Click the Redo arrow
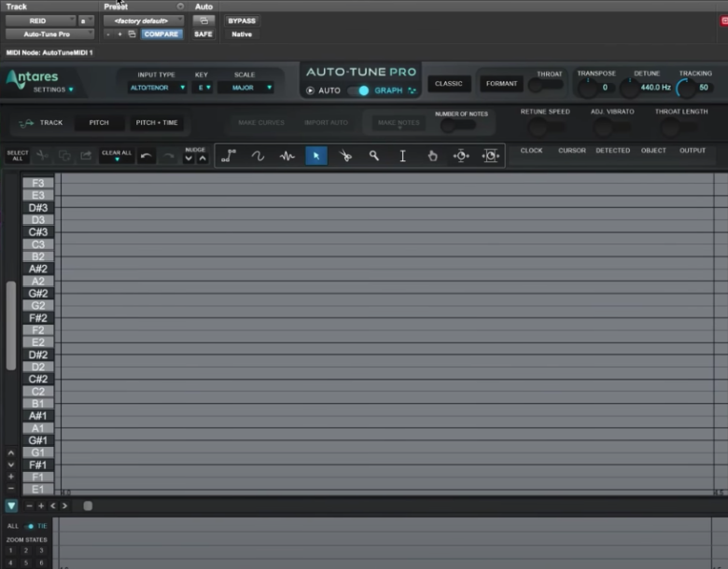 [168, 156]
